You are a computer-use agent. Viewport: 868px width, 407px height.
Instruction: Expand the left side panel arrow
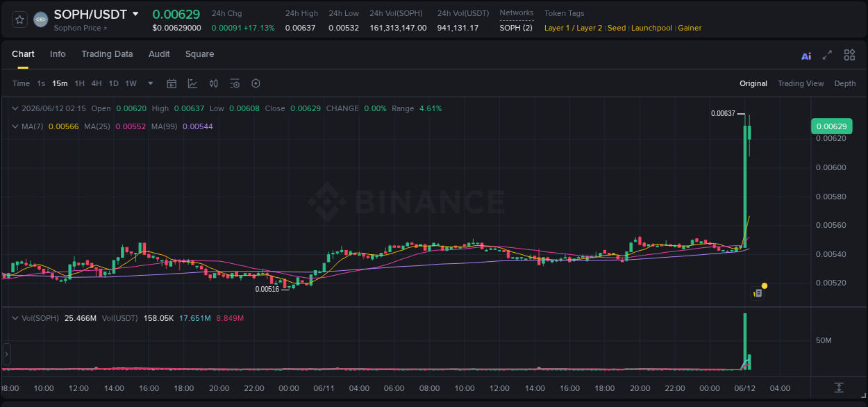click(6, 354)
